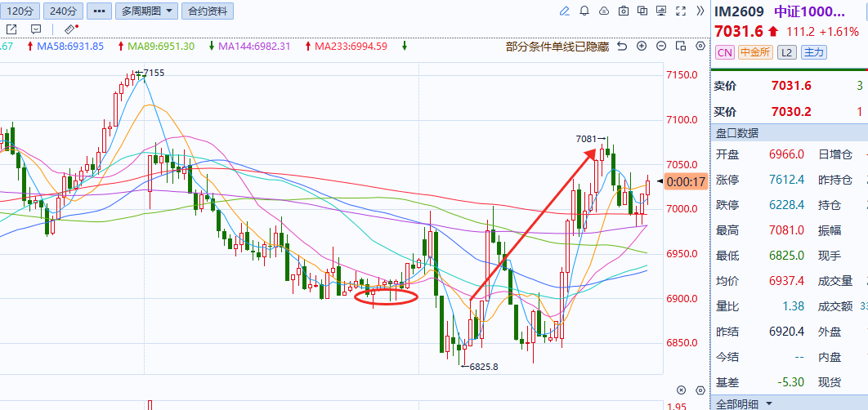Screen dimensions: 868x410
Task: Click the 0:00:17 countdown marker
Action: 686,181
